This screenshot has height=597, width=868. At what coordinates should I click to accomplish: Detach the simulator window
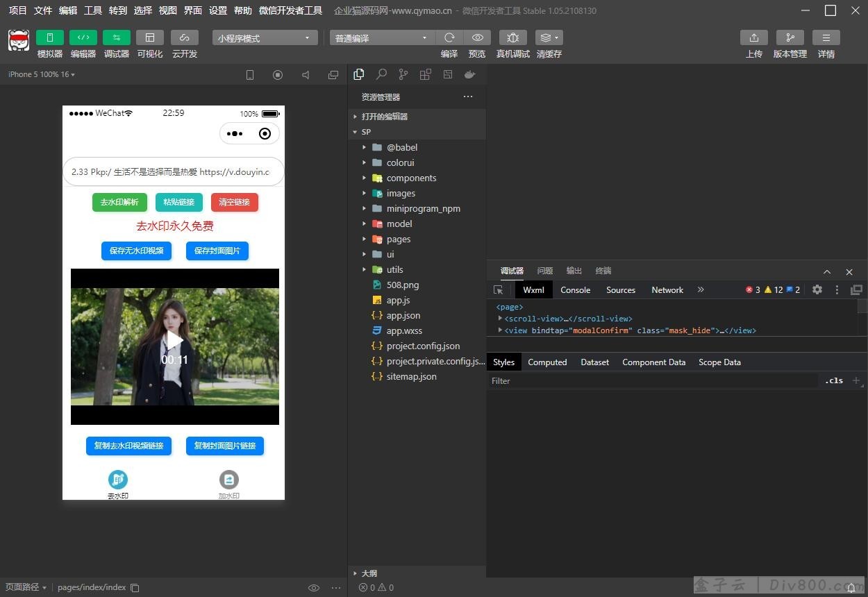(x=333, y=75)
